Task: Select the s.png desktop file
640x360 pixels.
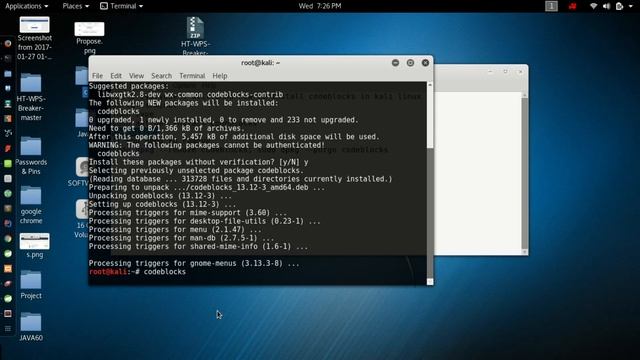Action: 34,246
